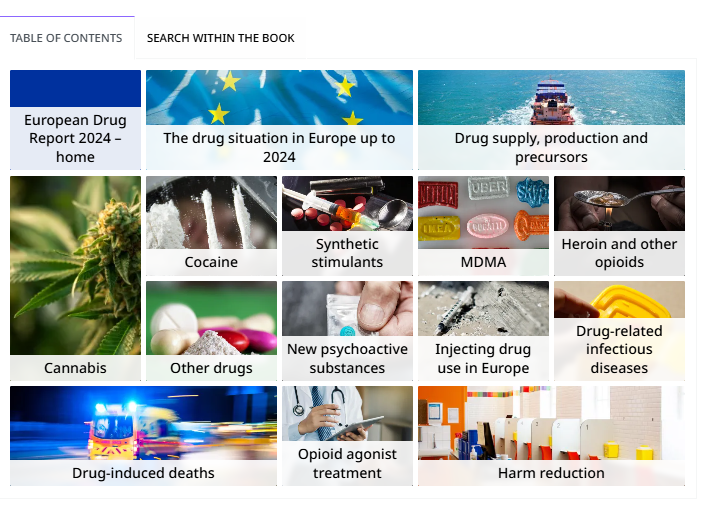Go to Injecting drug use in Europe
702x507 pixels.
(484, 331)
